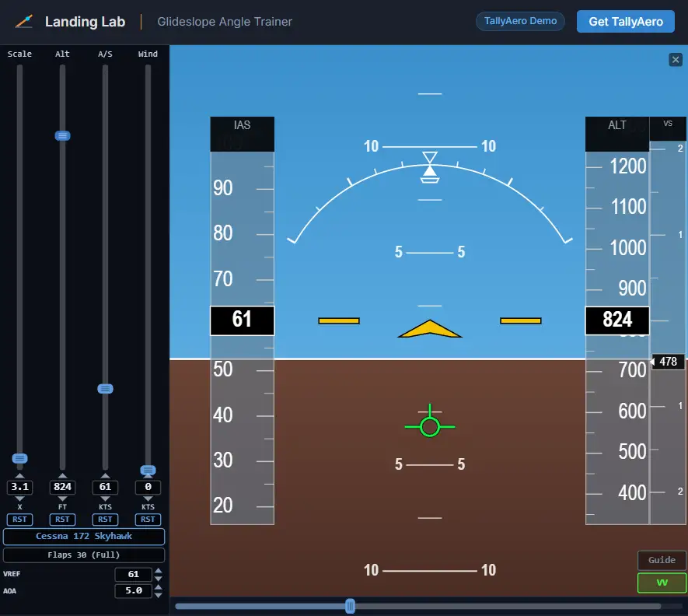Reset the Wind value with RST
The width and height of the screenshot is (688, 616).
click(148, 520)
